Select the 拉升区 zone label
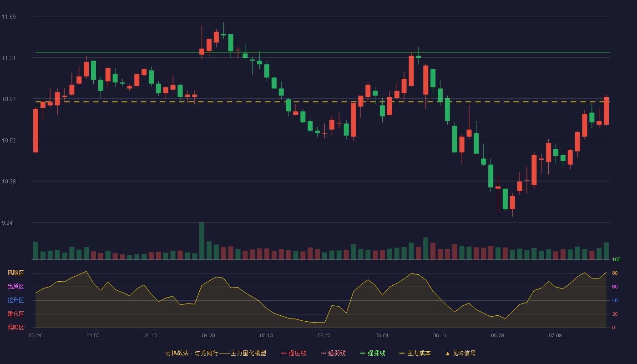Viewport: 637px width, 364px height. 15,300
